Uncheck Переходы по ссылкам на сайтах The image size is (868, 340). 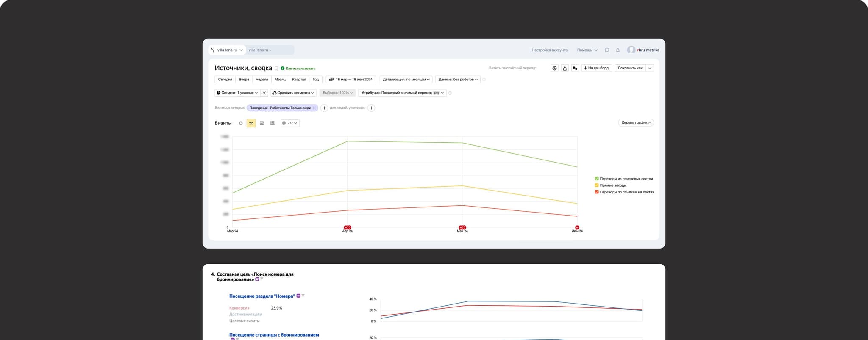[597, 192]
